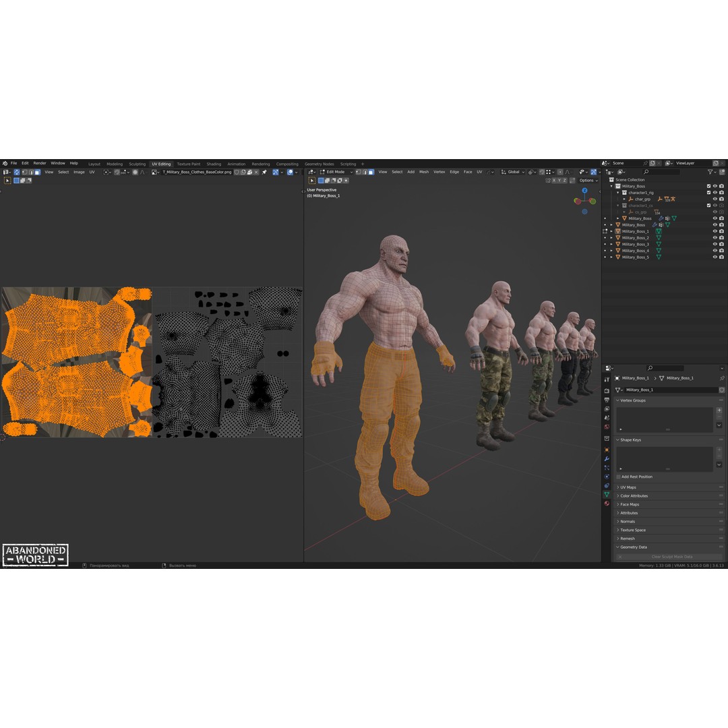Click the navigation gizmo Z axis
Screen dimensions: 728x728
click(x=584, y=190)
